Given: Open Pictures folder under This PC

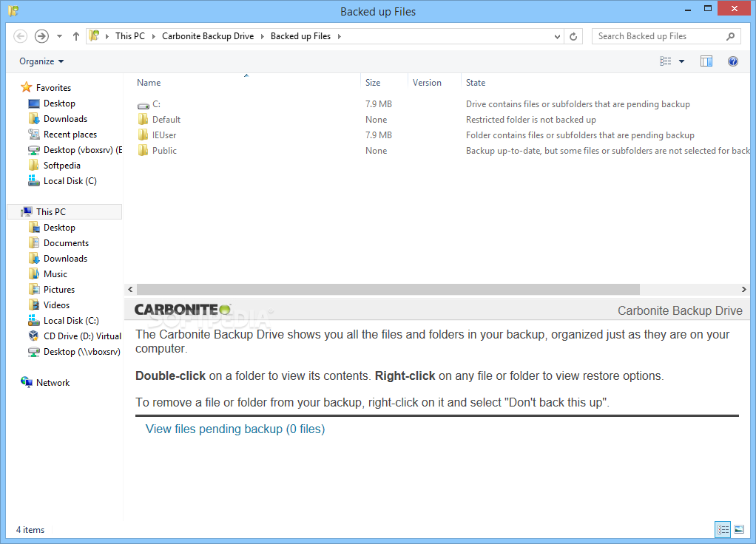Looking at the screenshot, I should click(59, 290).
